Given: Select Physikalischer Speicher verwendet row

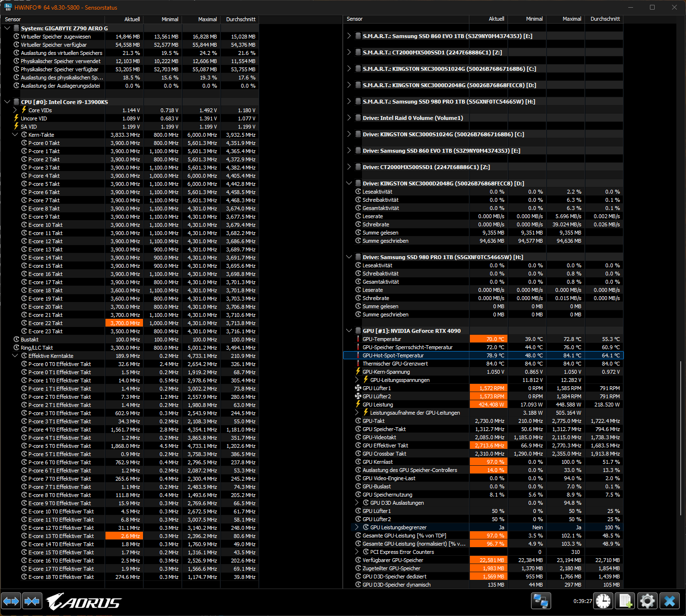Looking at the screenshot, I should coord(129,61).
